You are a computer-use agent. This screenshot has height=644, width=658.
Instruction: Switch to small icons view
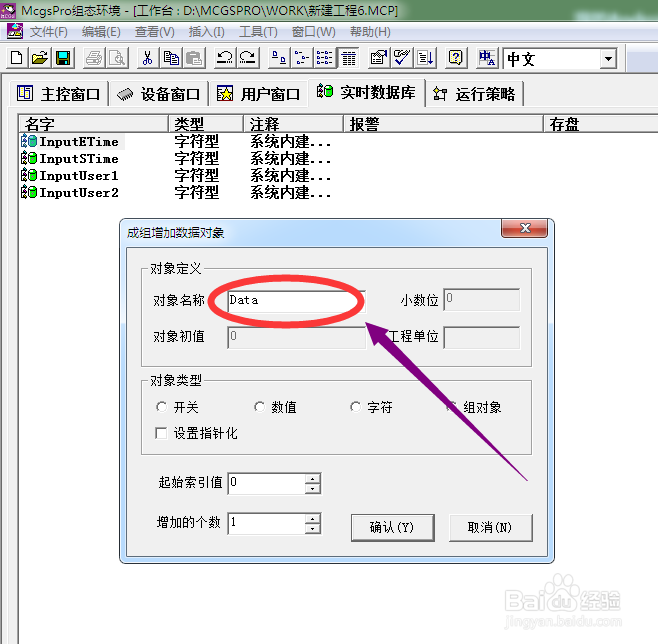[x=302, y=58]
